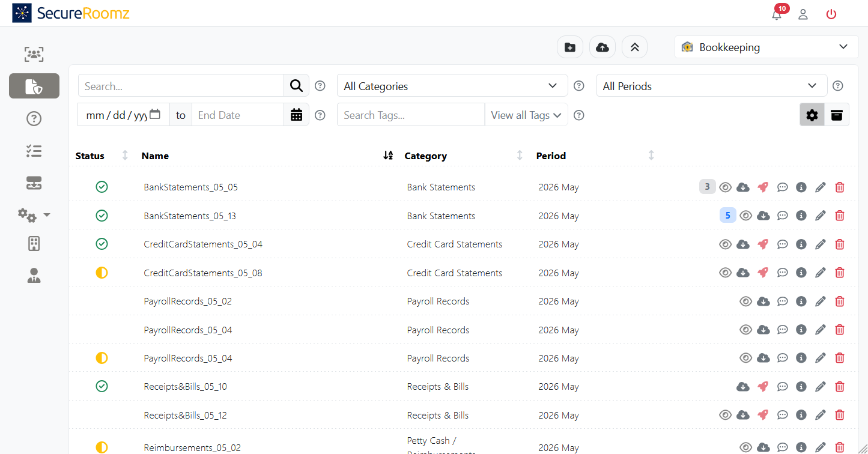Open comments for BankStatements_05_13
The width and height of the screenshot is (868, 454).
coord(783,216)
